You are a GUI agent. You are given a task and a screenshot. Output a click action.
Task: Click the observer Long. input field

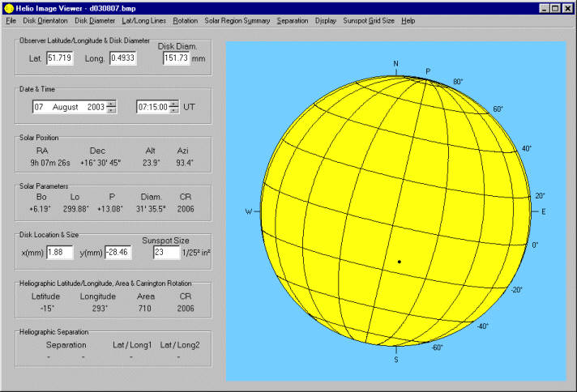point(122,58)
